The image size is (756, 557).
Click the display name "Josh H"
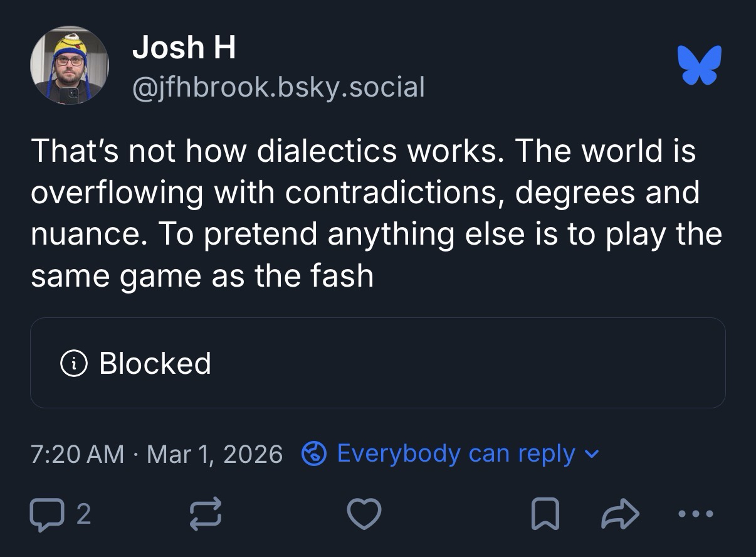[x=184, y=48]
